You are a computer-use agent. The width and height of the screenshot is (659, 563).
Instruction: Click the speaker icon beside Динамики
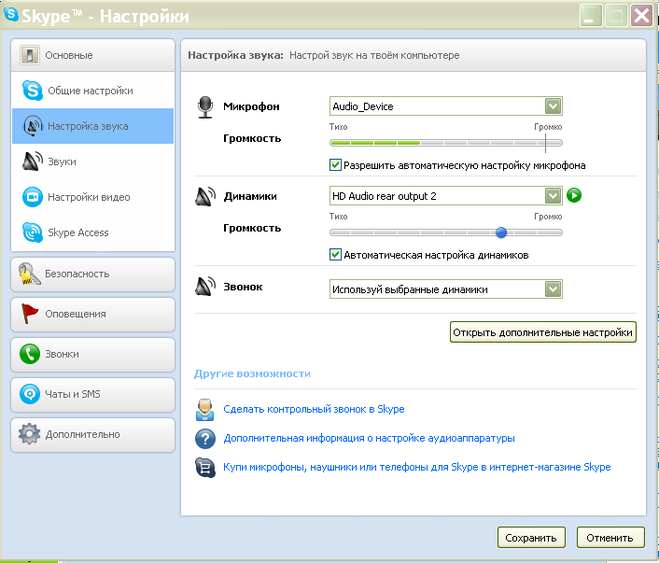[206, 196]
